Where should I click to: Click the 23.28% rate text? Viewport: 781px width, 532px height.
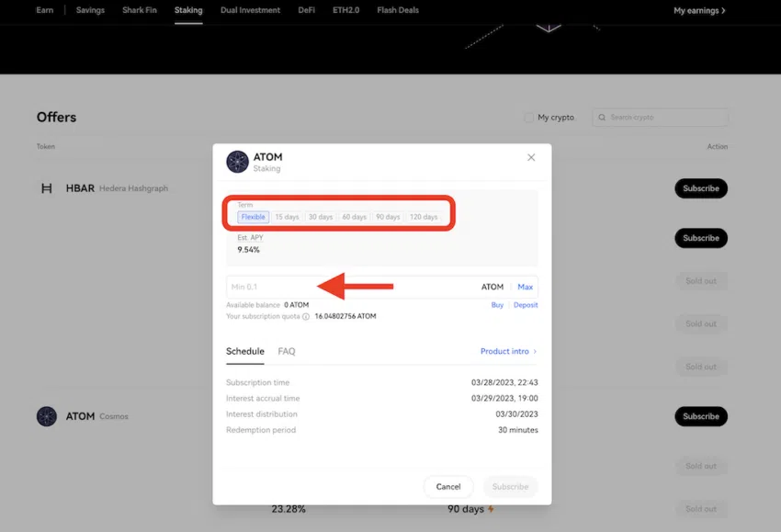(x=289, y=509)
